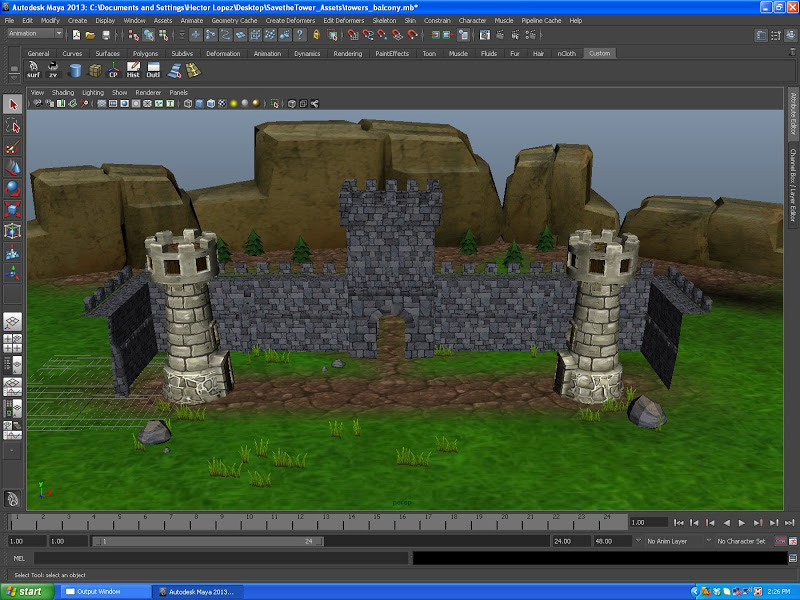Screen dimensions: 800x600
Task: Switch to the Rendering shelf tab
Action: click(347, 53)
